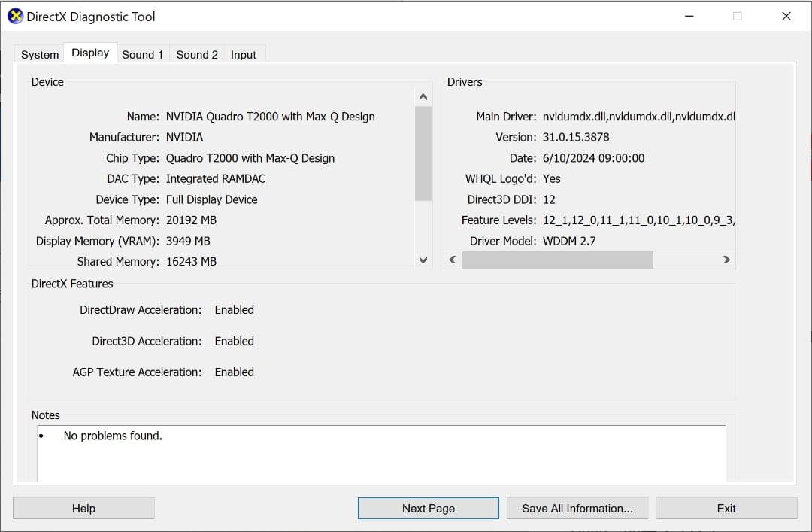Advance with the Next Page button
This screenshot has width=812, height=532.
pyautogui.click(x=427, y=508)
